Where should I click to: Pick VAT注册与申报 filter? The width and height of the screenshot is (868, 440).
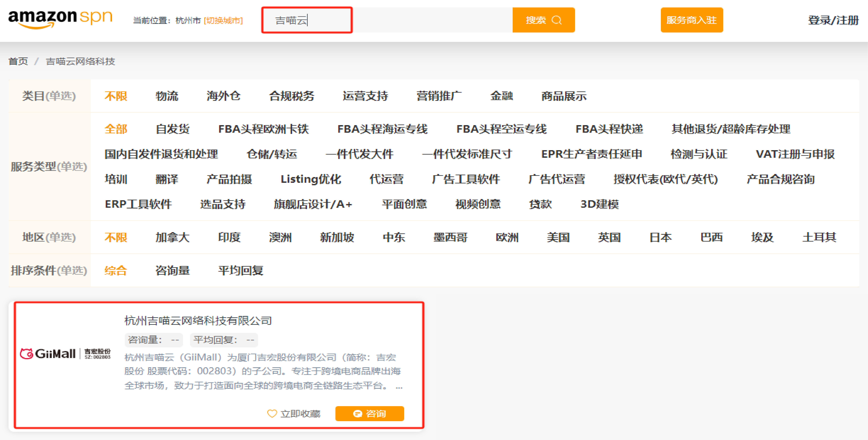click(x=795, y=154)
